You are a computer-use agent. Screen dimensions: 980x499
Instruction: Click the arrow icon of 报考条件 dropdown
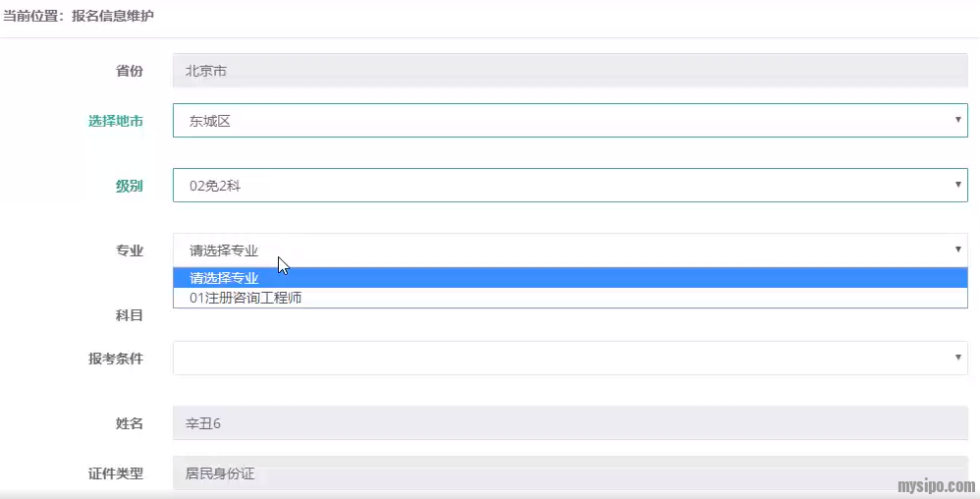(x=957, y=358)
